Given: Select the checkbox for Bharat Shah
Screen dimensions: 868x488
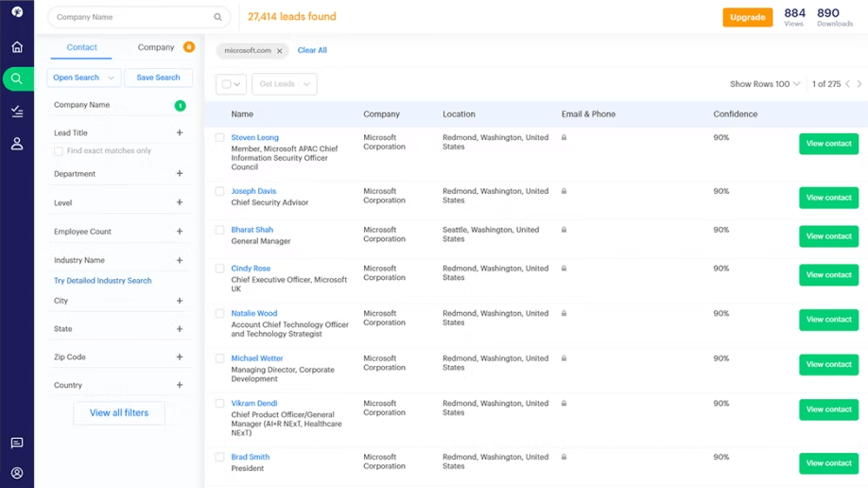Looking at the screenshot, I should click(219, 230).
